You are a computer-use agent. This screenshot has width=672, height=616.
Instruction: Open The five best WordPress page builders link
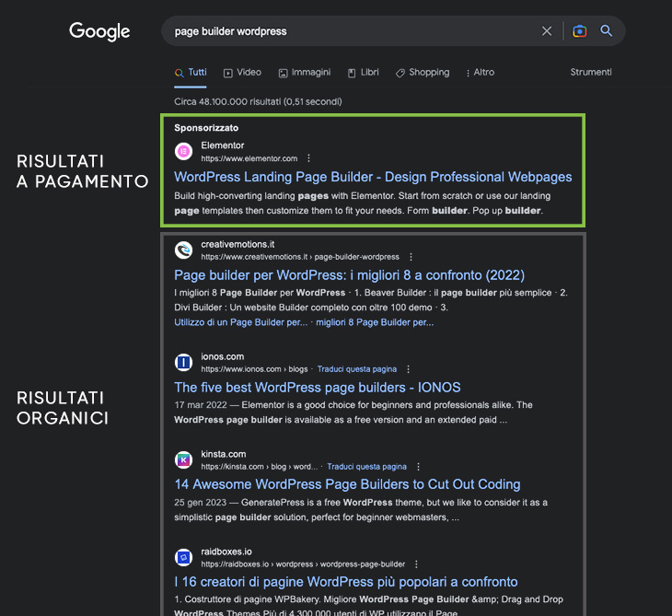(x=318, y=388)
